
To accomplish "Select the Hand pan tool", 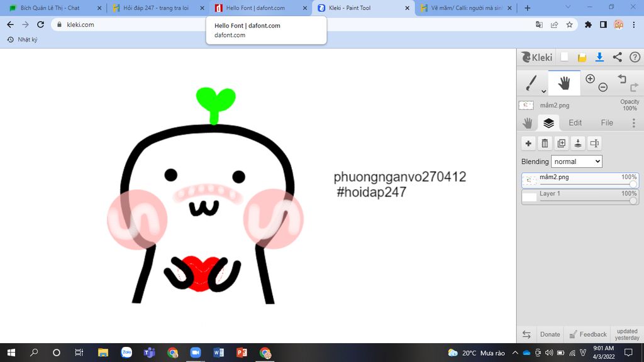I will point(564,83).
